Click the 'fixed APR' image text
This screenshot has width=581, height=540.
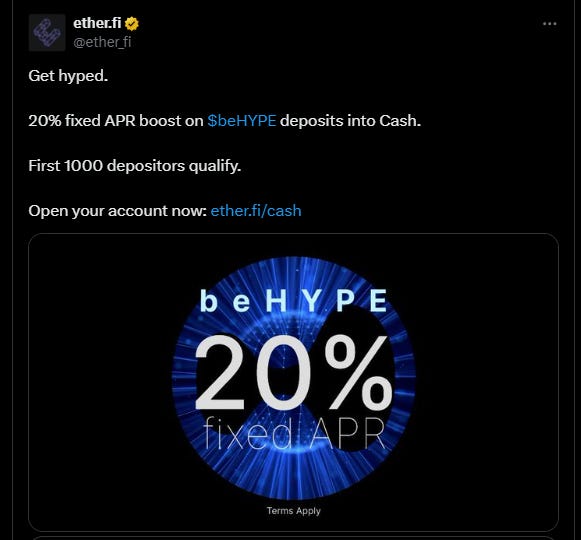point(294,433)
